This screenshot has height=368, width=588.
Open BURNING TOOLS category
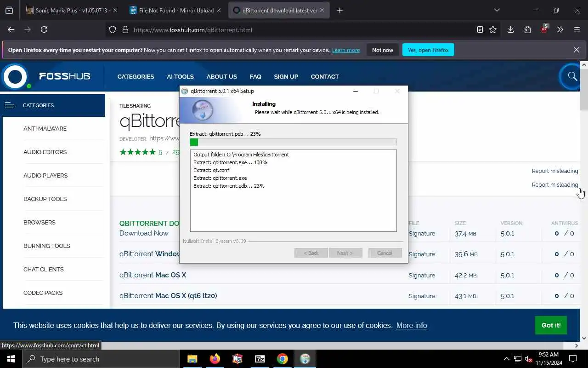pos(47,246)
